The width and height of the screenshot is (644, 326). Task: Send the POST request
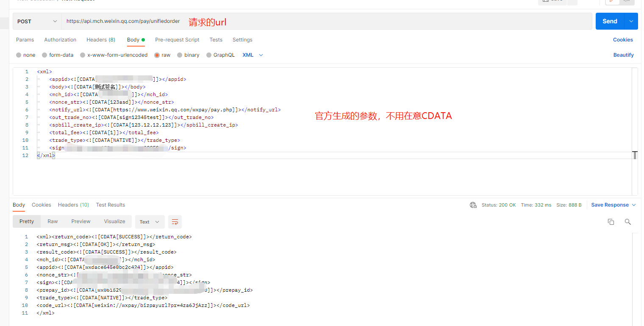610,21
